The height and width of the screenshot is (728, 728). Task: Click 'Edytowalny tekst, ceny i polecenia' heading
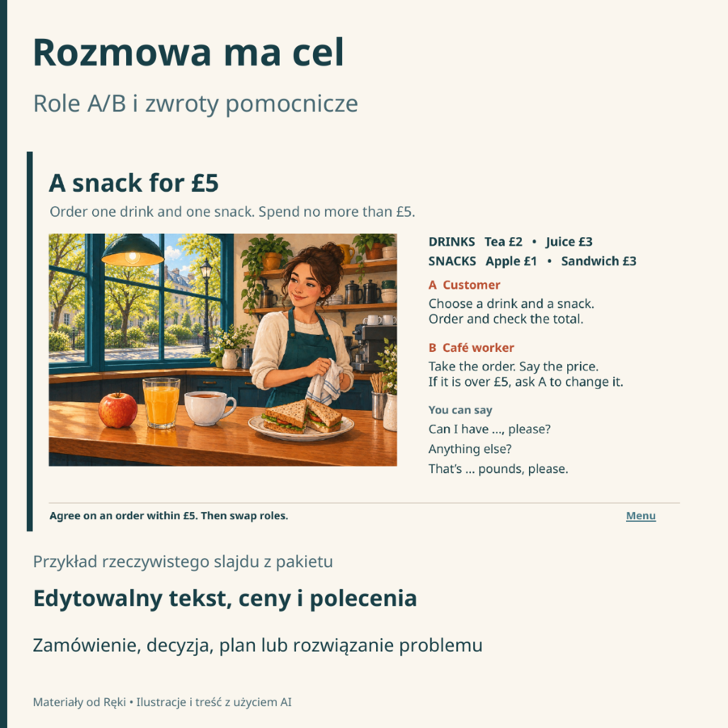click(x=225, y=598)
